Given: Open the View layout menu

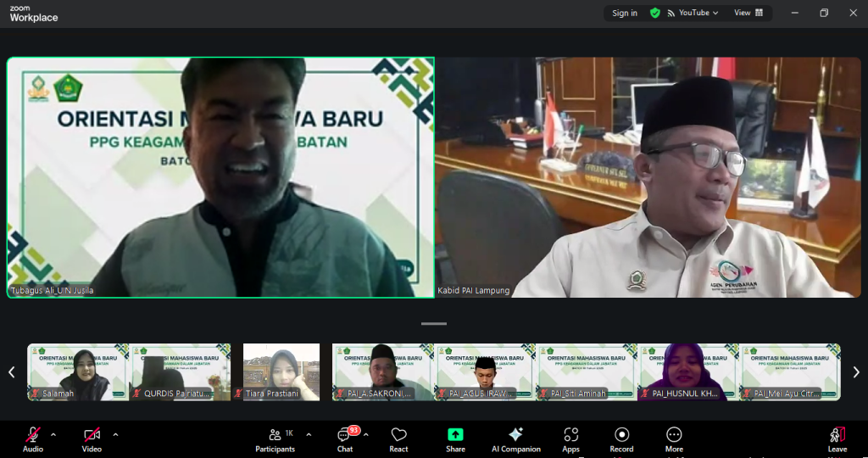Looking at the screenshot, I should tap(748, 13).
